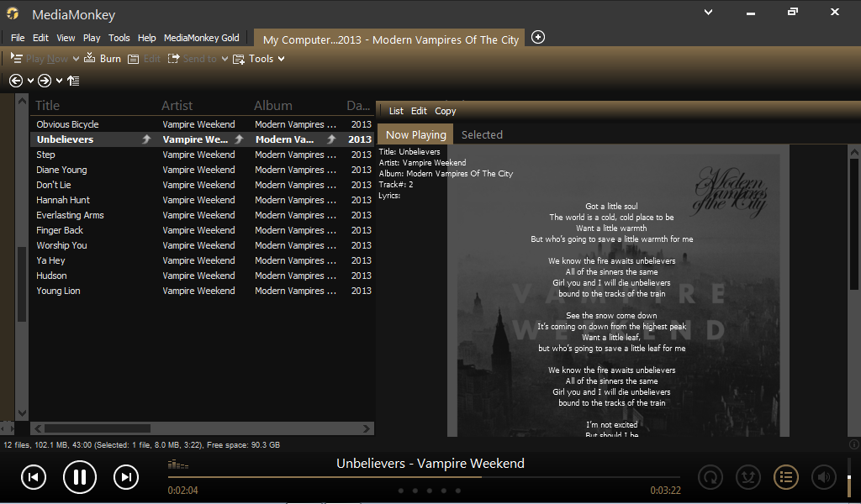Viewport: 861px width, 504px height.
Task: Sort the track list by Date column
Action: (x=358, y=105)
